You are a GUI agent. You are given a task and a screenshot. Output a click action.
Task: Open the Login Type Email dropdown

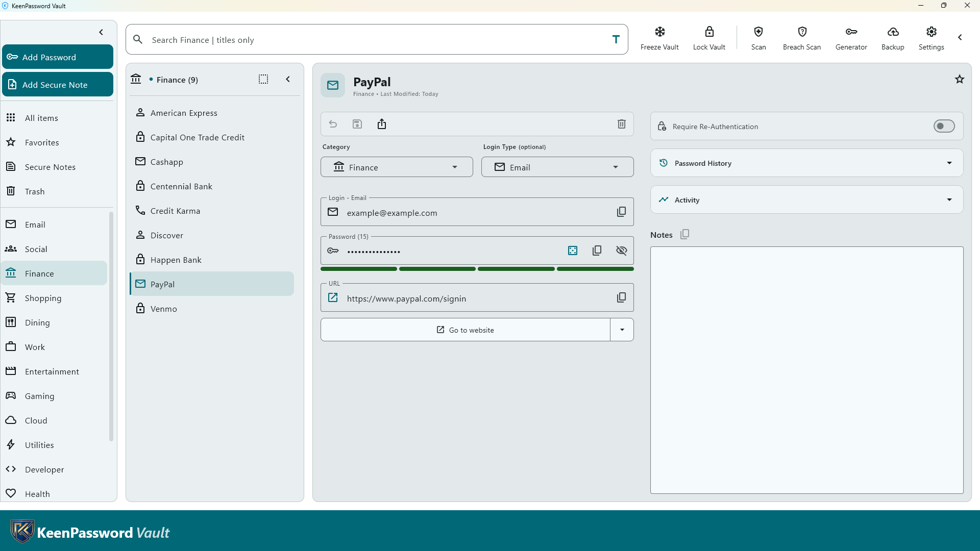(x=557, y=167)
